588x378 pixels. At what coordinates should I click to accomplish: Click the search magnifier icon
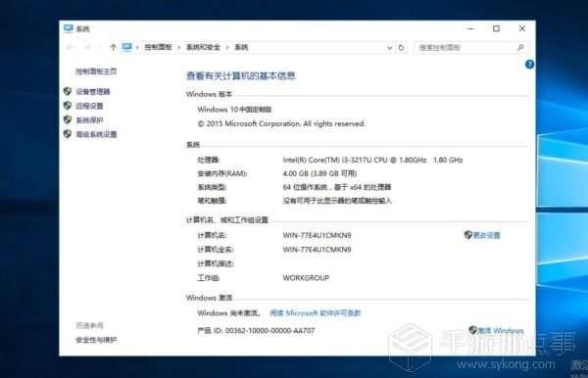[x=520, y=48]
